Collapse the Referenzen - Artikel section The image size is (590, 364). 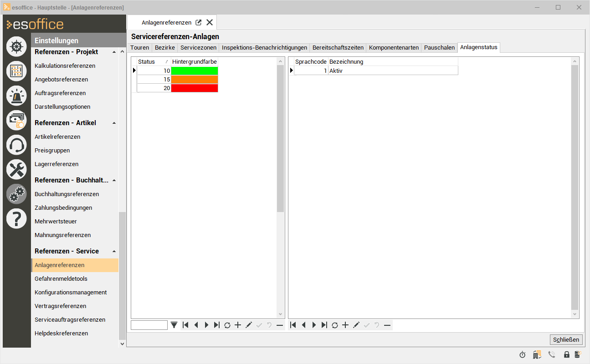click(114, 123)
